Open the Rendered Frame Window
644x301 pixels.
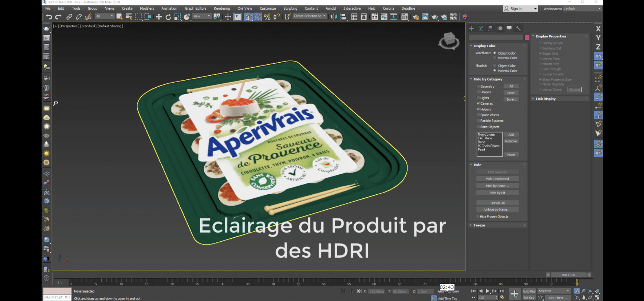[425, 17]
